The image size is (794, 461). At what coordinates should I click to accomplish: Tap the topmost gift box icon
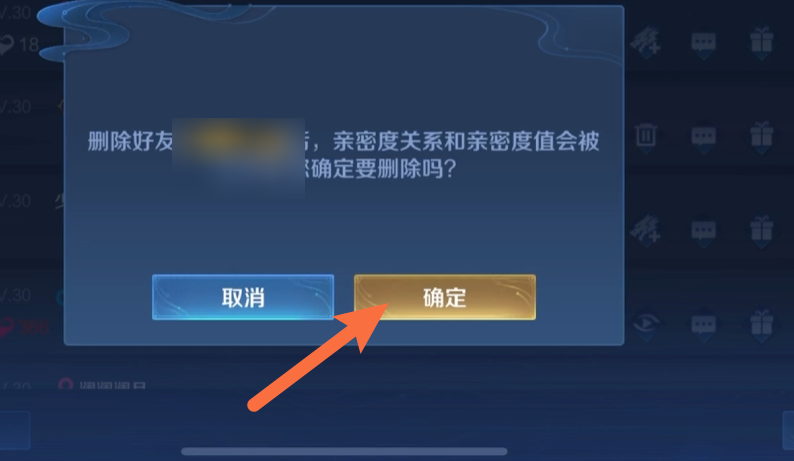762,41
